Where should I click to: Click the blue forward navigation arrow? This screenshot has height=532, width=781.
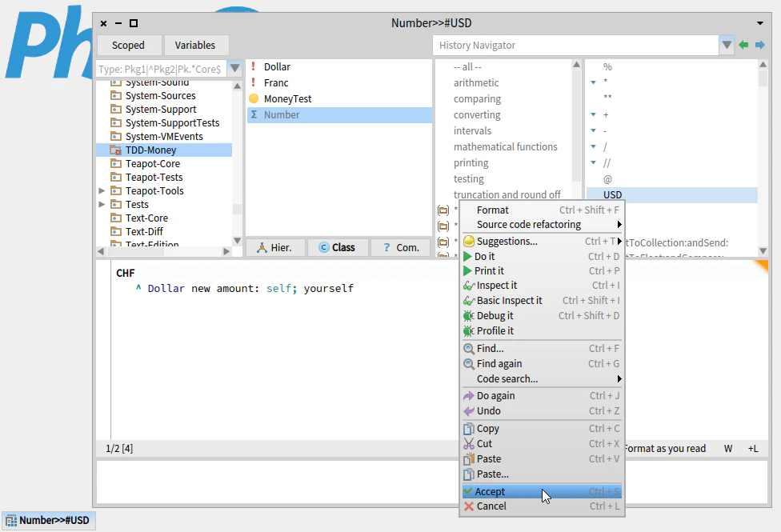[x=760, y=46]
